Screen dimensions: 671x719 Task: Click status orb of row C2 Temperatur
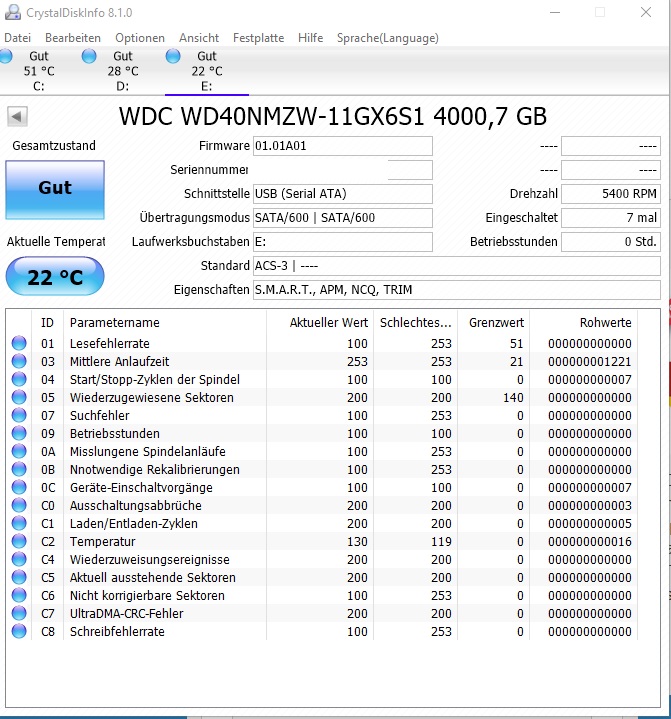[x=19, y=541]
